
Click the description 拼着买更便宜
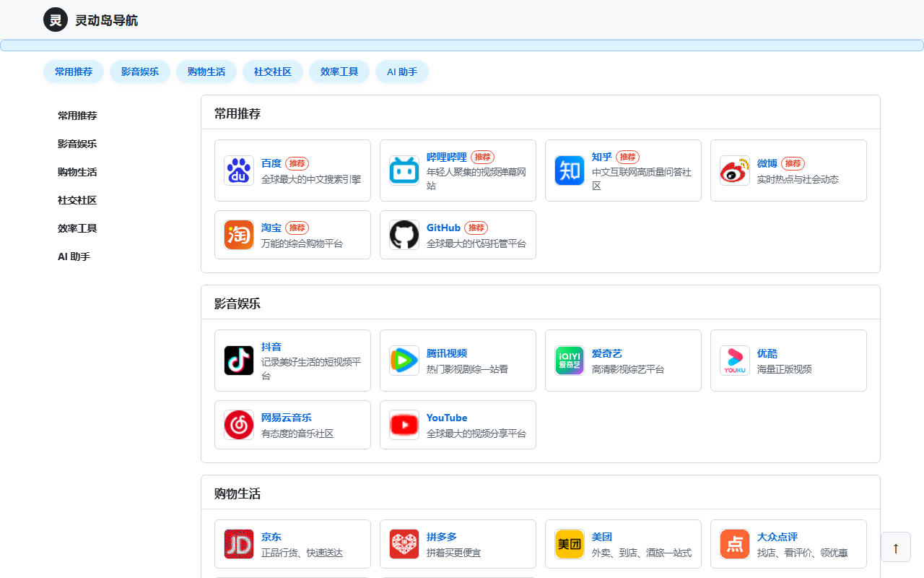point(454,553)
